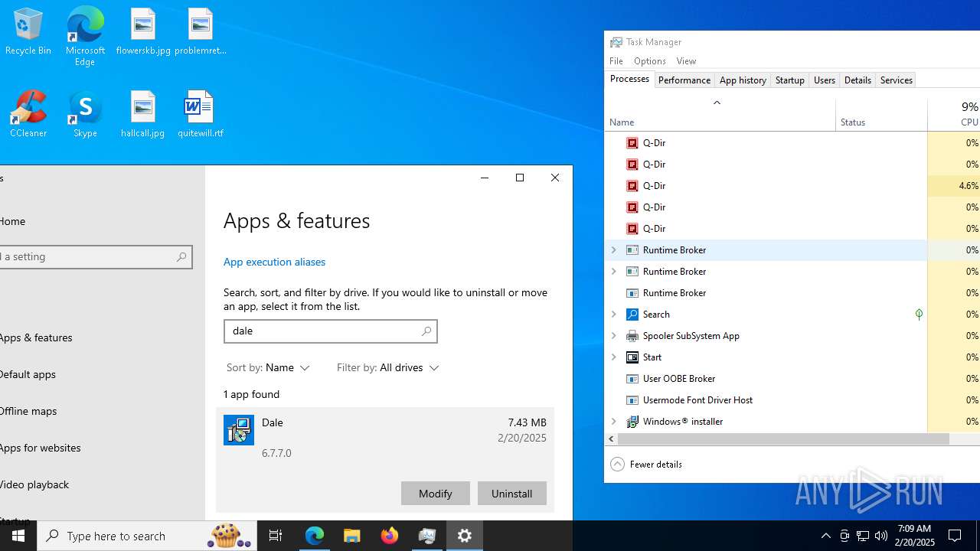Click the Type here to search taskbar box
This screenshot has width=980, height=551.
[x=146, y=536]
